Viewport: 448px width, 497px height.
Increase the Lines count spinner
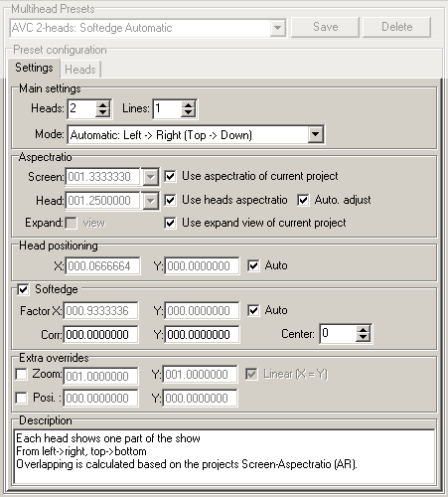[x=188, y=104]
